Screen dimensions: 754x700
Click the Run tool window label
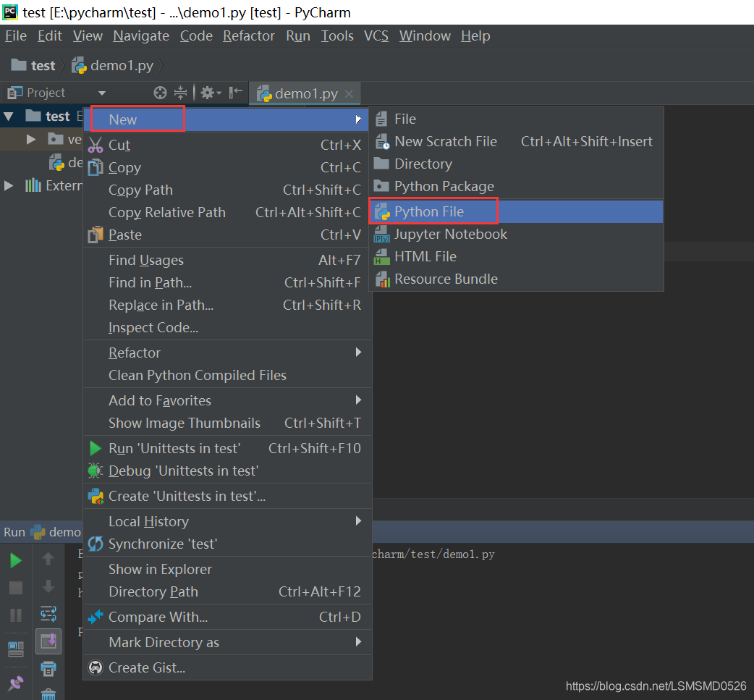point(14,532)
